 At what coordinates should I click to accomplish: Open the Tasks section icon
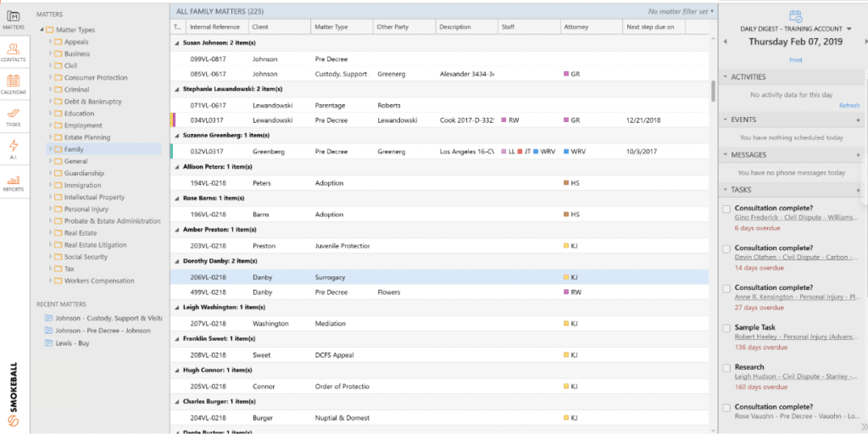pos(14,114)
